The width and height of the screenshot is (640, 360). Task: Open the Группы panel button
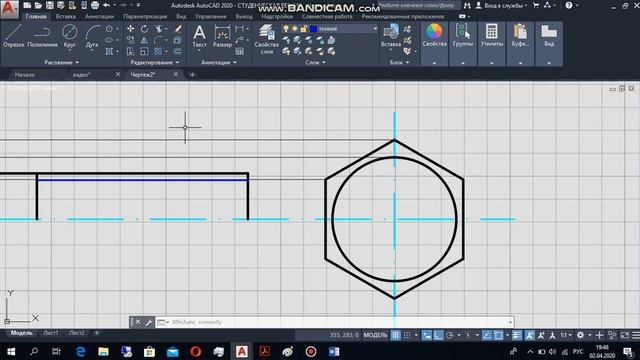(x=462, y=44)
